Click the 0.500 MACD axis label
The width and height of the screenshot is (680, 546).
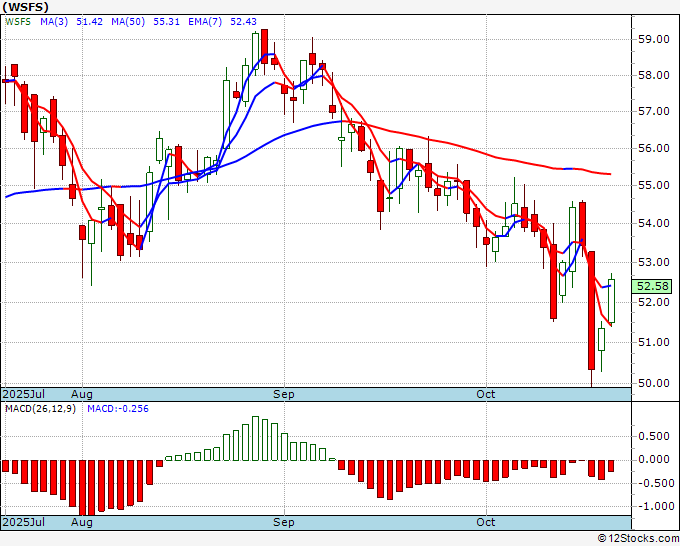[x=654, y=436]
